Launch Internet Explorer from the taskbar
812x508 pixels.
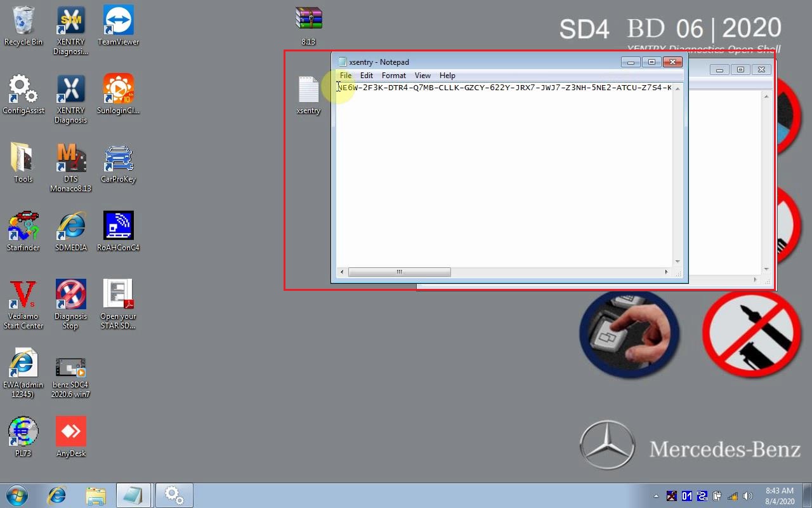coord(56,495)
